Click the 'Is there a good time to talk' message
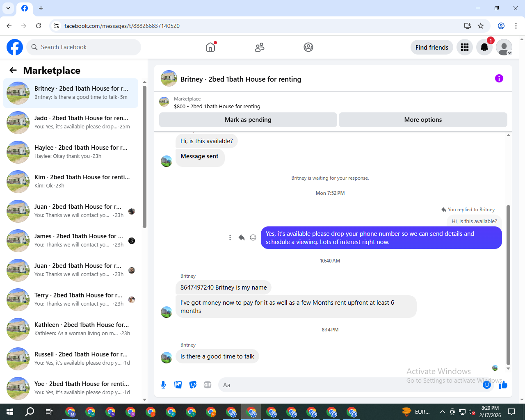 tap(217, 356)
